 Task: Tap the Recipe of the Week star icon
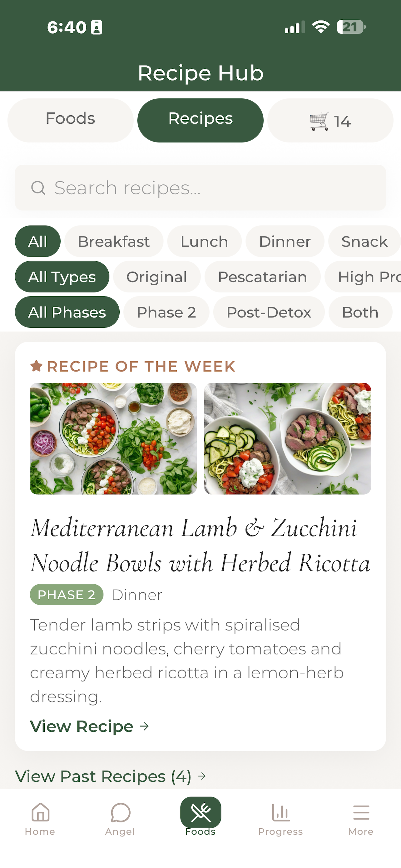pos(36,366)
